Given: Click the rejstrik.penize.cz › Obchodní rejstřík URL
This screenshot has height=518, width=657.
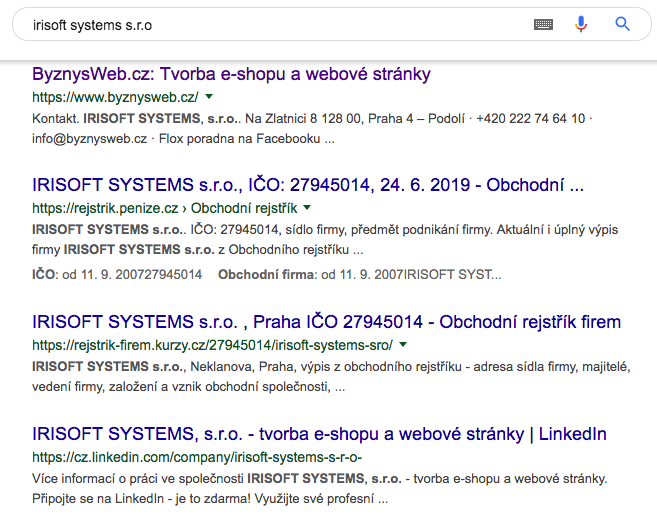Looking at the screenshot, I should point(165,208).
